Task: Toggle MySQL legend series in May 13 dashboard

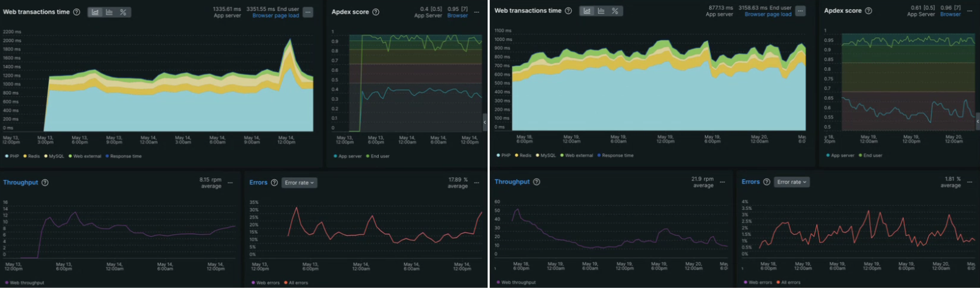Action: point(54,156)
